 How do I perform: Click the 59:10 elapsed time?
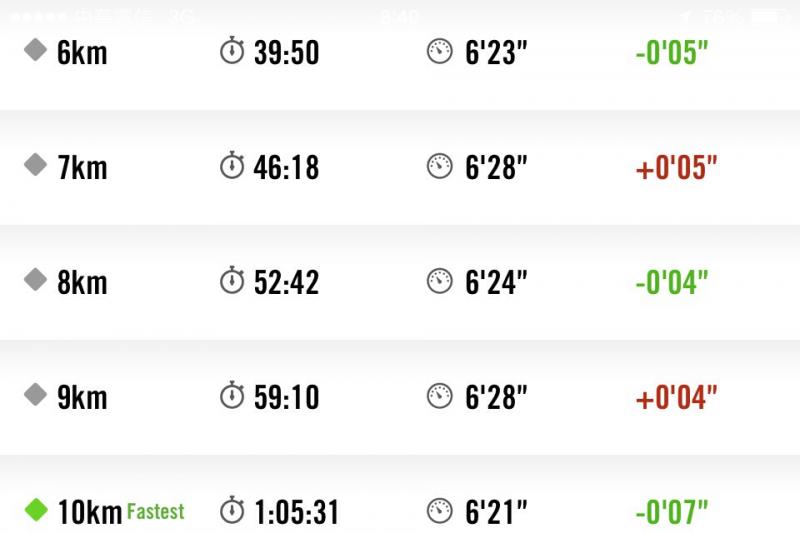click(x=286, y=397)
